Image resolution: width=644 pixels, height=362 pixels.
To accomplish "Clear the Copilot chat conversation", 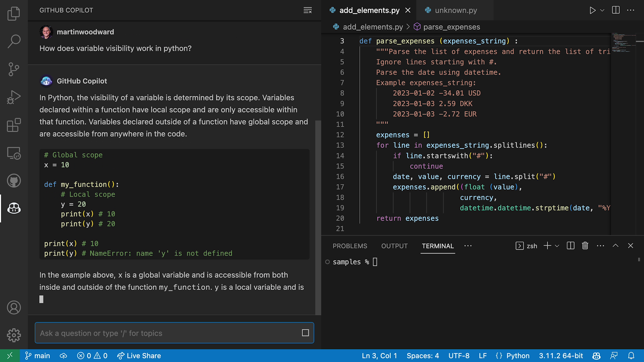I will click(308, 10).
